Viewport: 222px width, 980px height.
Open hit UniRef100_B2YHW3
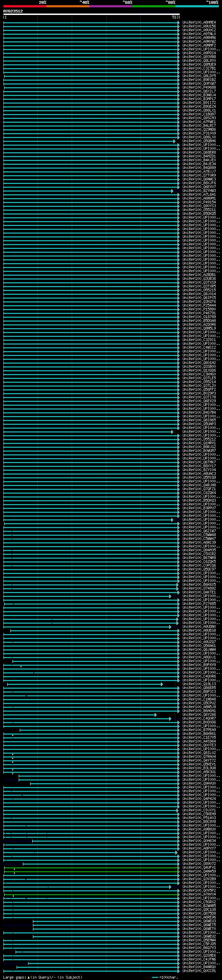(199, 191)
